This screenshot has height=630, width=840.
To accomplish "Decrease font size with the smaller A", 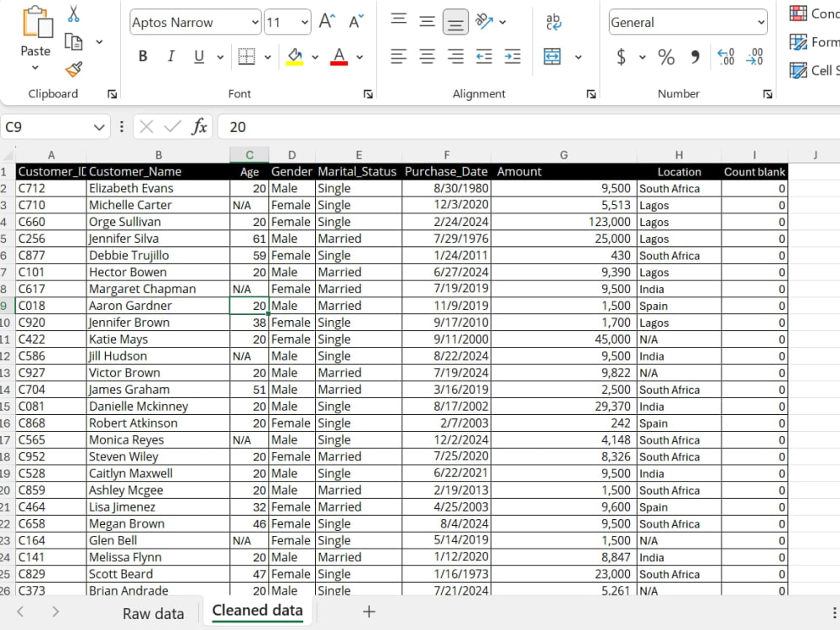I will [x=355, y=22].
